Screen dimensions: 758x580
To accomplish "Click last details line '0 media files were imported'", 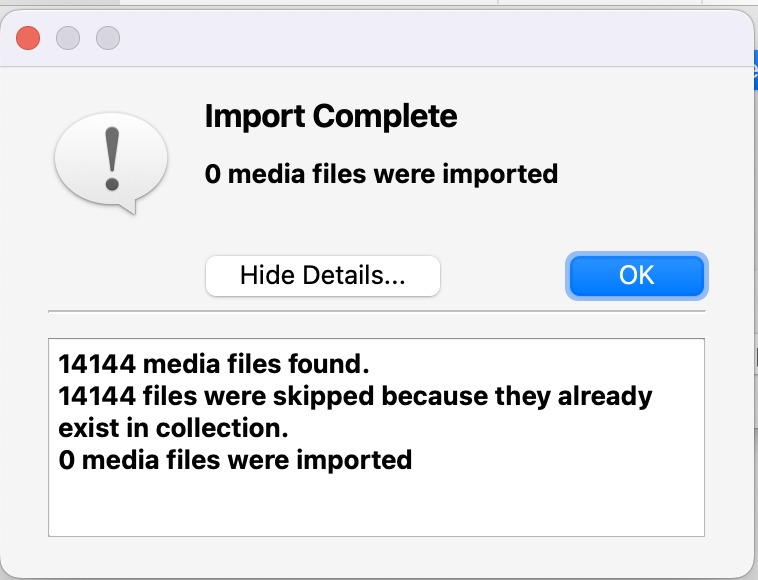I will (x=235, y=460).
